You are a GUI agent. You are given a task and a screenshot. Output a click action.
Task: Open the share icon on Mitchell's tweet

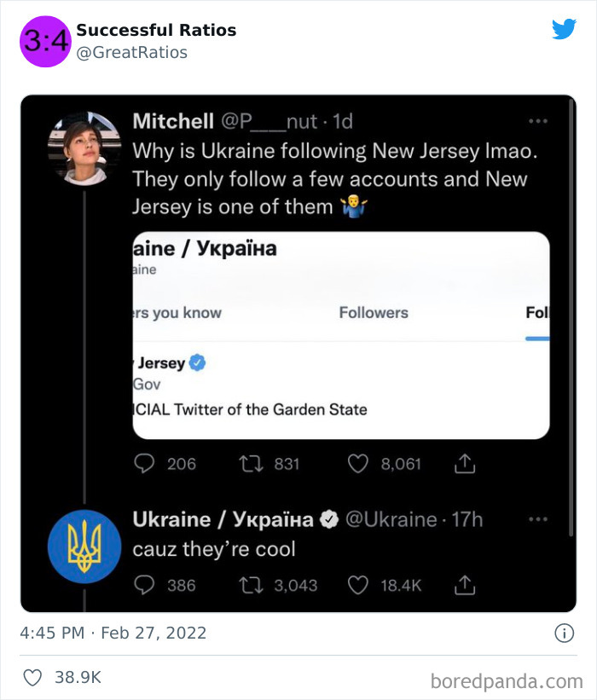pyautogui.click(x=465, y=463)
